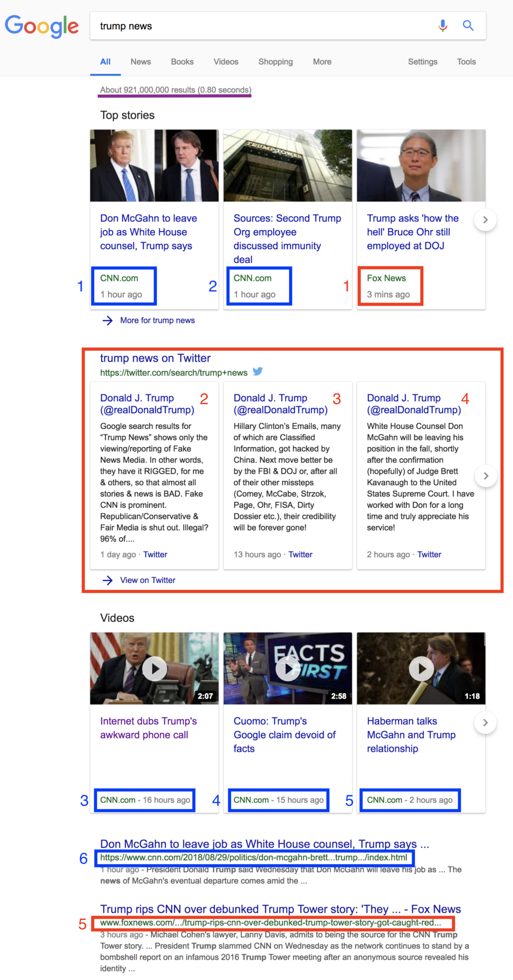
Task: Click the cnn.com don-mcgahn result URL
Action: (253, 858)
